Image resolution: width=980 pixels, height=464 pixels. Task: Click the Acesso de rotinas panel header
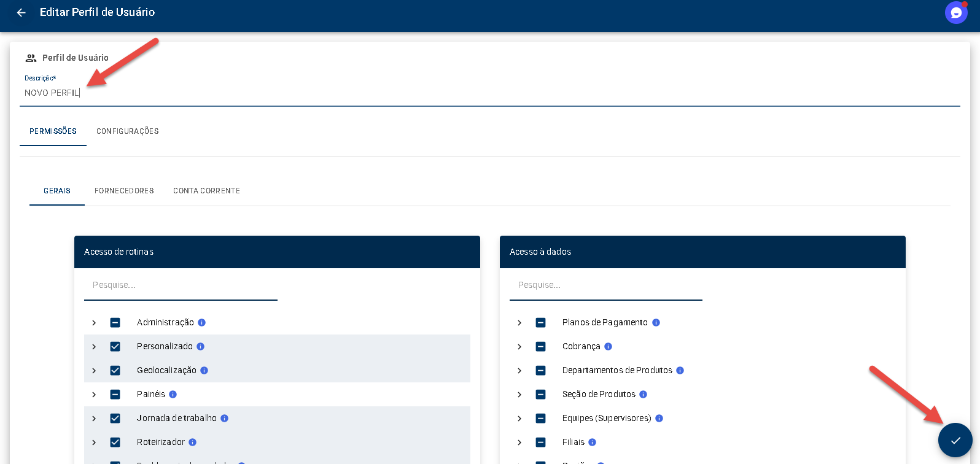point(277,252)
